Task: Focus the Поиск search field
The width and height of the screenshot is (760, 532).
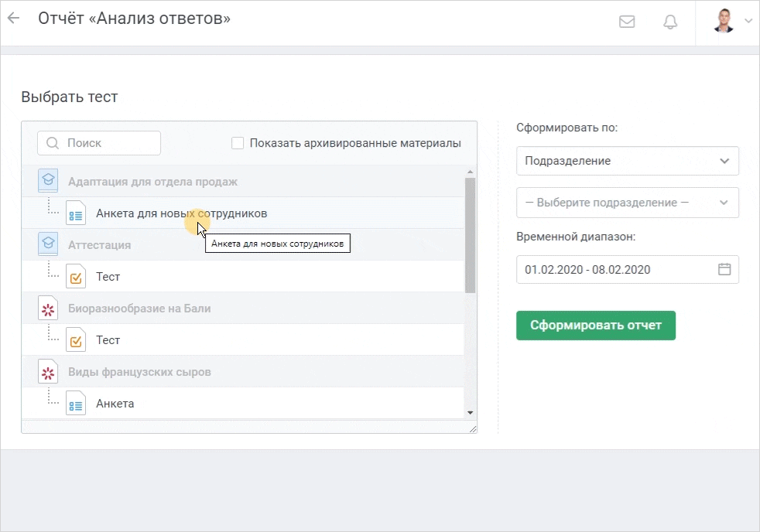Action: (99, 143)
